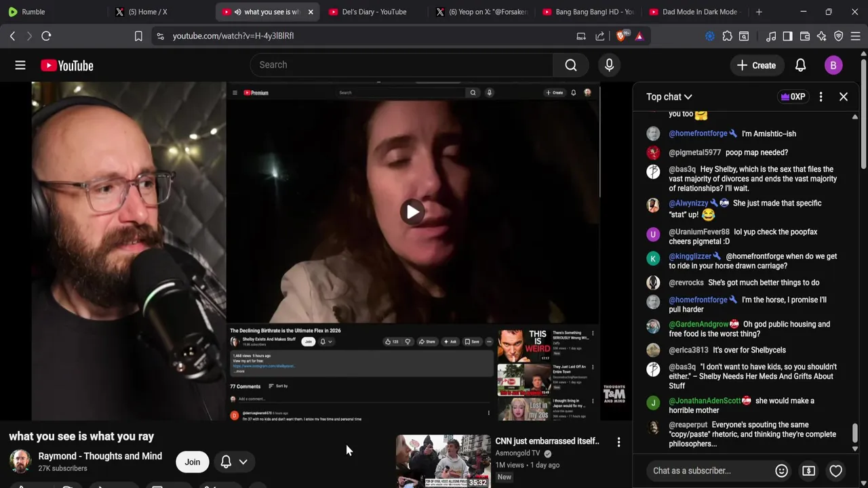
Task: Open YouTube notifications bell in the header
Action: pos(800,65)
